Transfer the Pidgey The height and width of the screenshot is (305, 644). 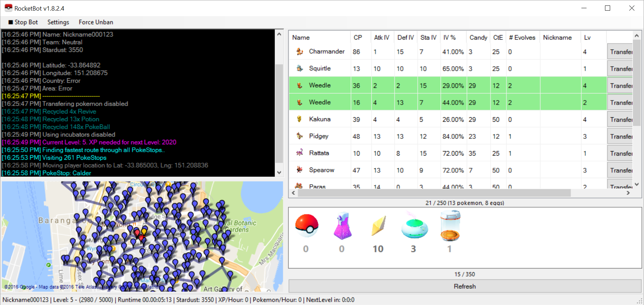click(x=620, y=136)
